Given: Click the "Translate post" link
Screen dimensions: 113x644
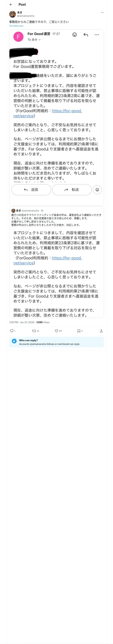Looking at the screenshot, I should click(x=16, y=26).
